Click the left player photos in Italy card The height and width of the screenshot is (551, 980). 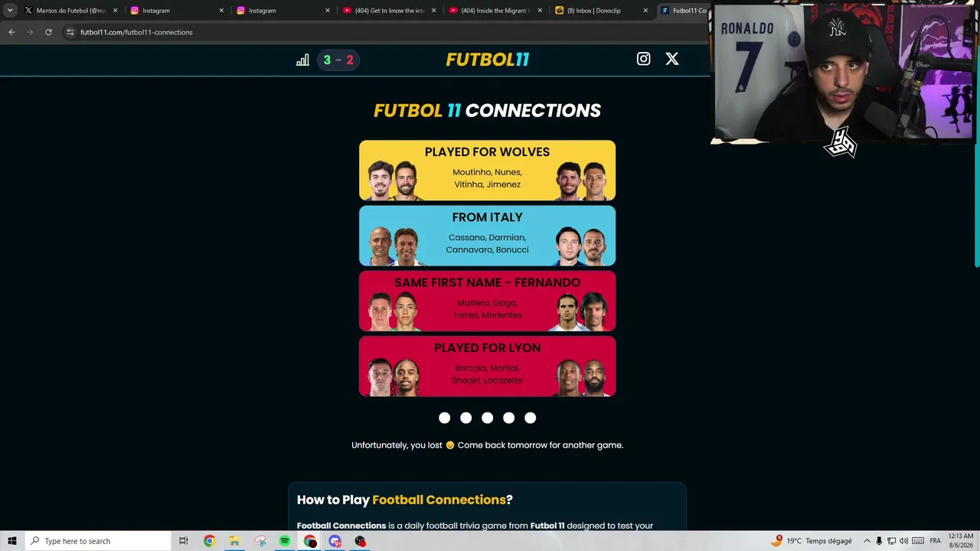pyautogui.click(x=394, y=246)
